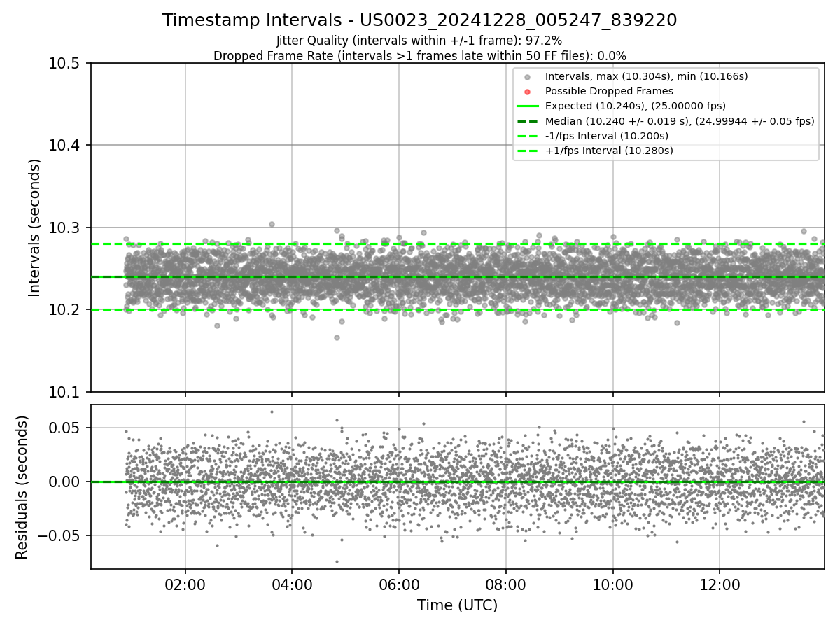Click the x tick label '04:00'

pyautogui.click(x=292, y=585)
